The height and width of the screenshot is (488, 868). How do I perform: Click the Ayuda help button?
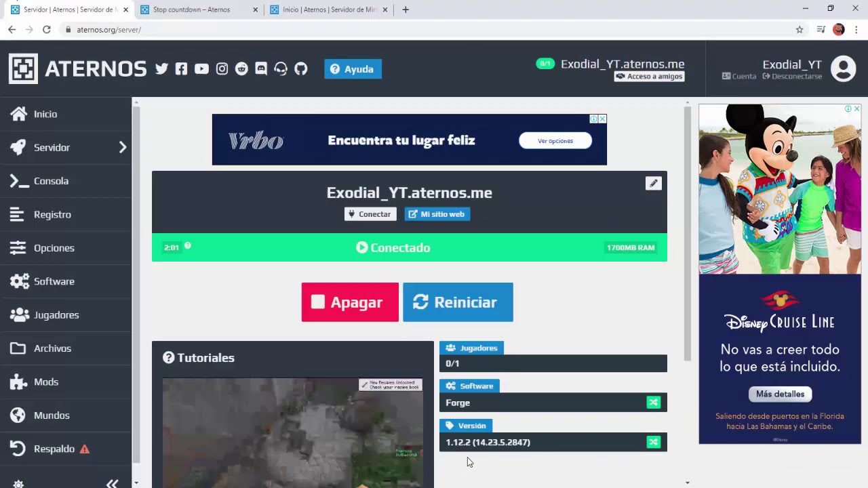pyautogui.click(x=353, y=69)
